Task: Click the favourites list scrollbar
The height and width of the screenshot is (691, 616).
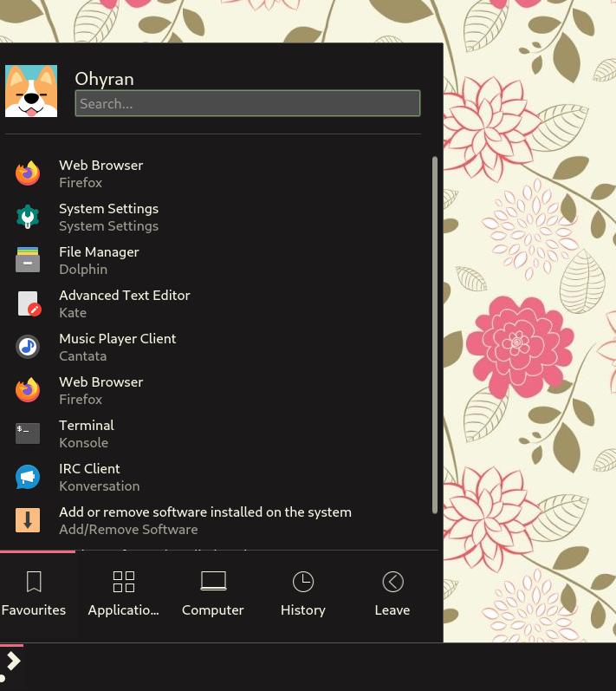Action: (435, 335)
